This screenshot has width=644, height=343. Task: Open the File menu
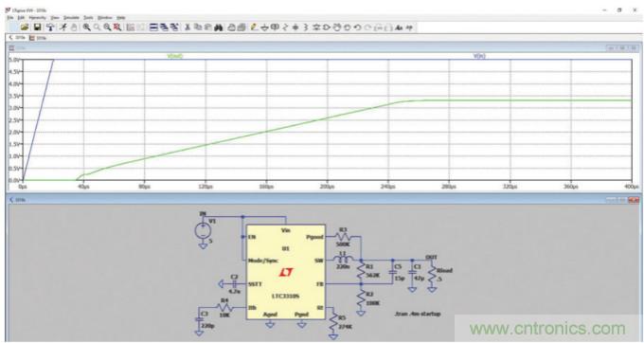10,18
